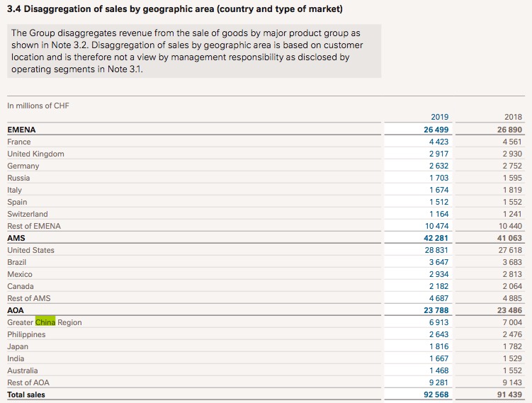Click the United Kingdom row label

(35, 154)
